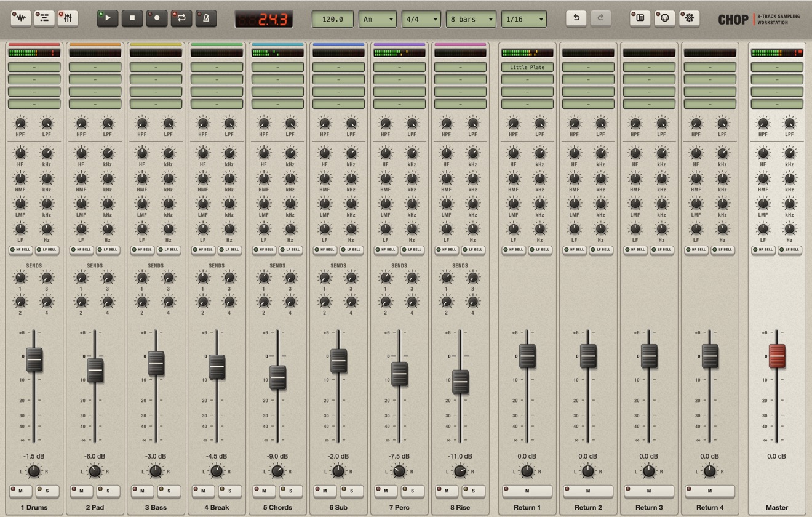This screenshot has width=812, height=517.
Task: Open the first insert slot on Master
Action: [777, 67]
